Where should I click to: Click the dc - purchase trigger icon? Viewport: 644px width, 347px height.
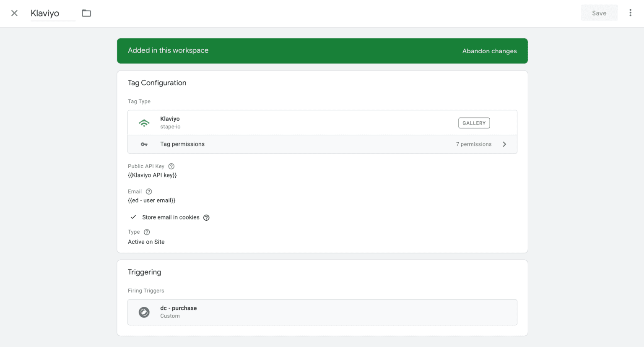click(x=144, y=312)
